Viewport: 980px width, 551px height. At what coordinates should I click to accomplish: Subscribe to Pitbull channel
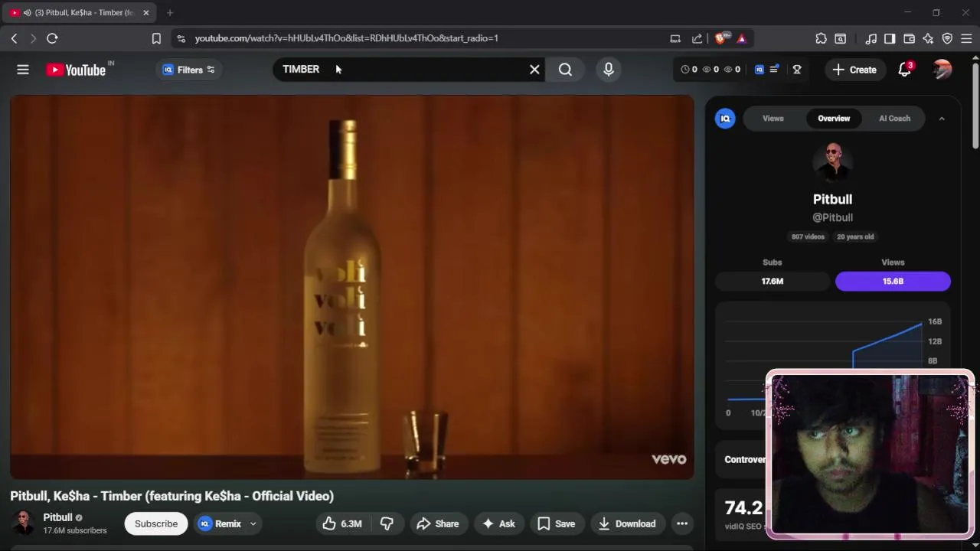coord(156,523)
